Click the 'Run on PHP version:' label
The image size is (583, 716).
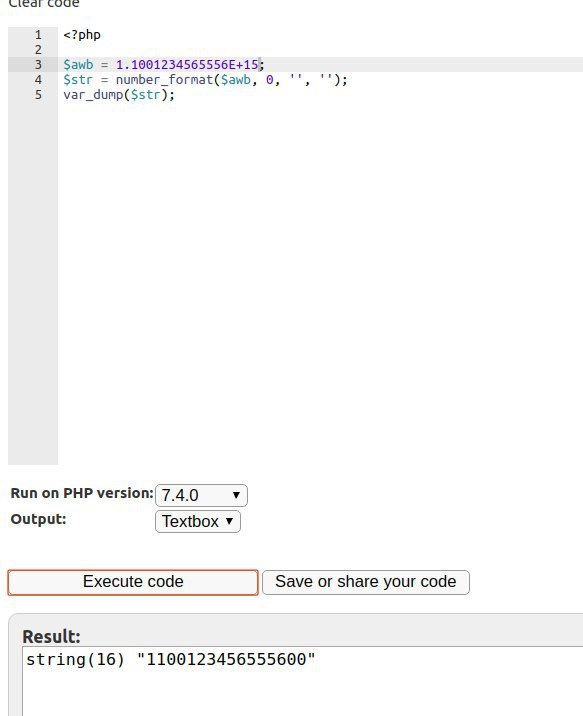point(82,493)
